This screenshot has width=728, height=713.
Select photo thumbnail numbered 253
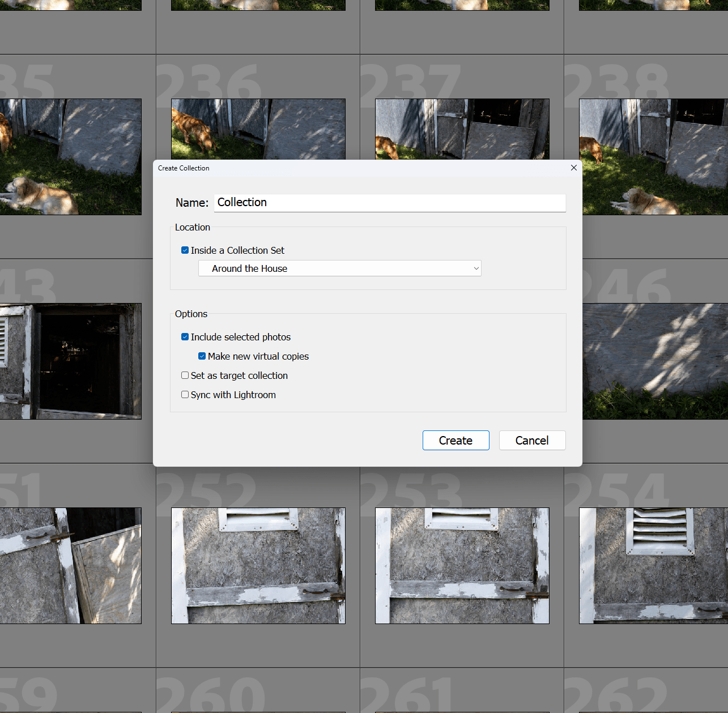tap(462, 566)
